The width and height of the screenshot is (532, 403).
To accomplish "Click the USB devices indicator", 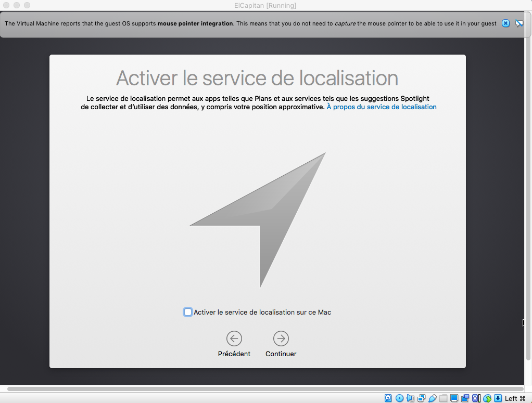I will tap(432, 398).
